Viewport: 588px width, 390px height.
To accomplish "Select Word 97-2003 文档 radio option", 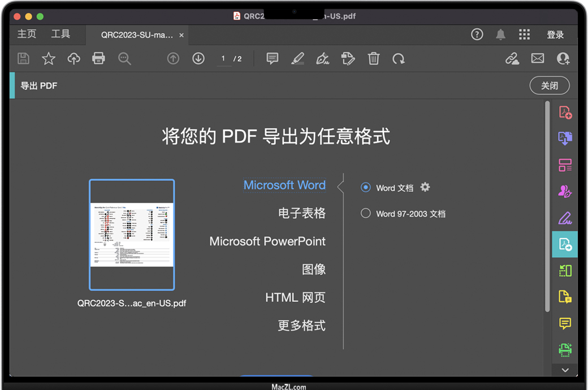I will pyautogui.click(x=366, y=214).
